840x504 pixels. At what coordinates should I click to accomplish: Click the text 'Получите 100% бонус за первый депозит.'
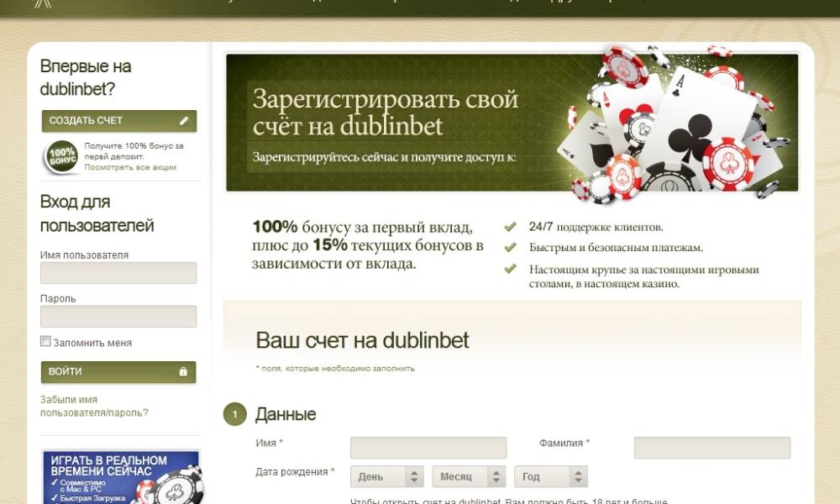pyautogui.click(x=134, y=151)
